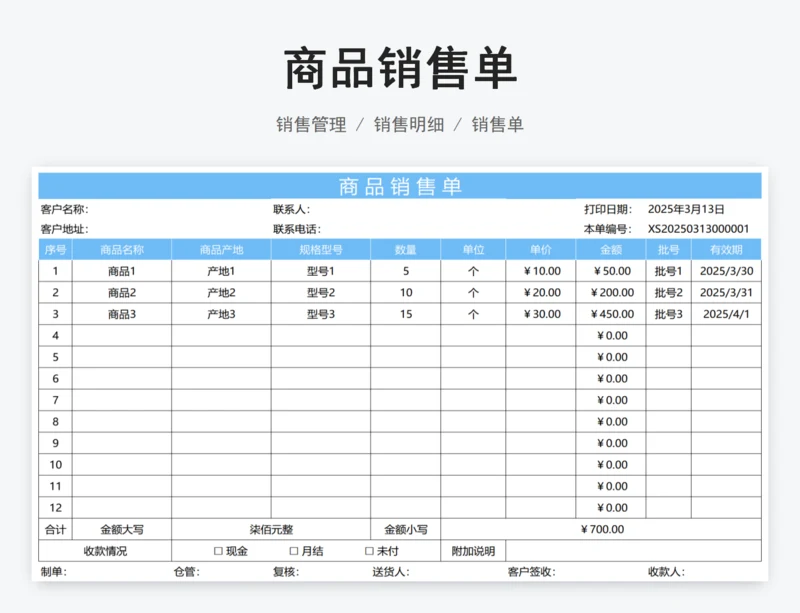Click the 客户签收 signature label
Screen dimensions: 800x613
pyautogui.click(x=531, y=572)
